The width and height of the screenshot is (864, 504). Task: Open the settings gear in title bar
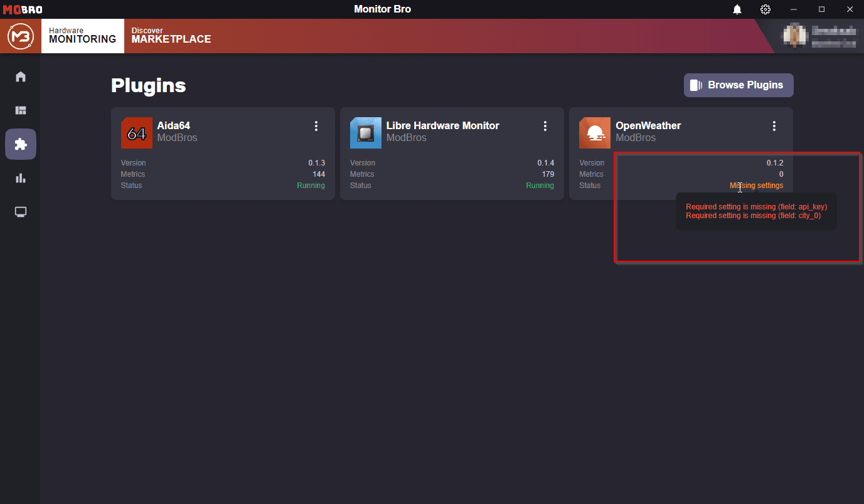click(765, 9)
